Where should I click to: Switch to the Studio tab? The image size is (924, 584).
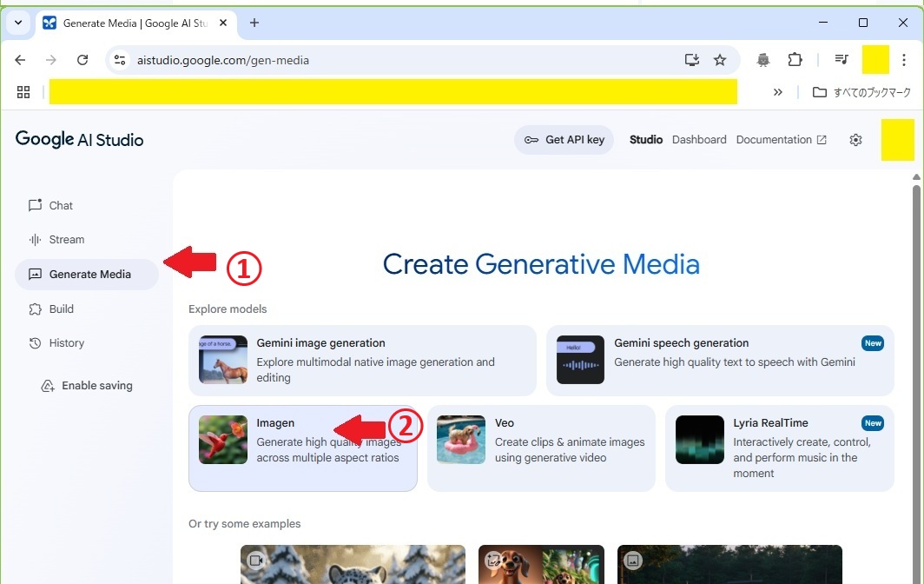646,140
